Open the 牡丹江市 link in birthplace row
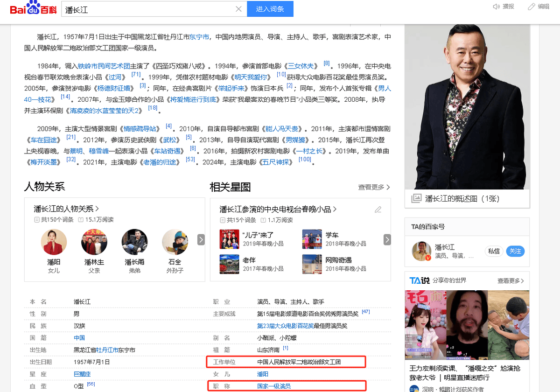Screen dimensions: 560x392 point(107,350)
